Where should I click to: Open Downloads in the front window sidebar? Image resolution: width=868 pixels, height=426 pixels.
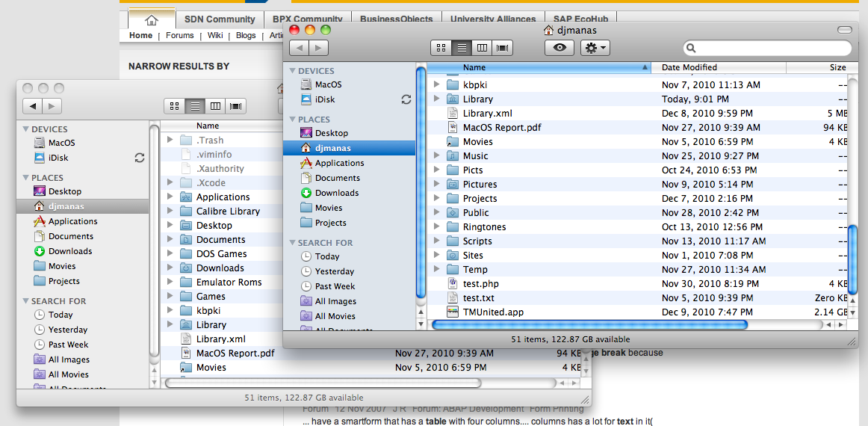pos(336,193)
